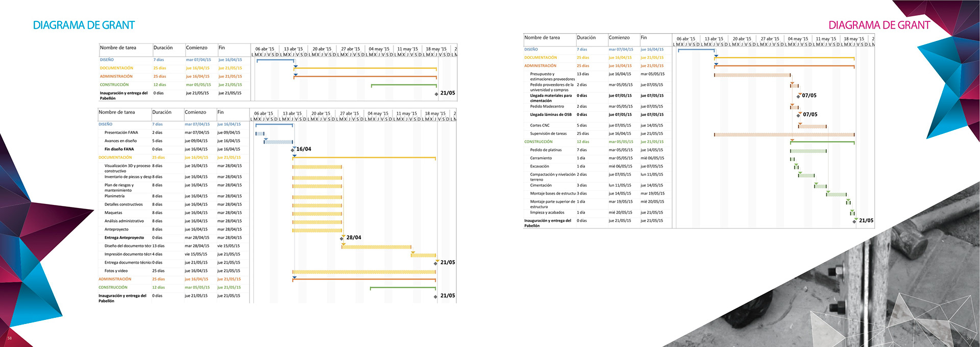Select Plan de riesgos y mantenimiento task
Screen dimensions: 980x347
click(x=119, y=188)
